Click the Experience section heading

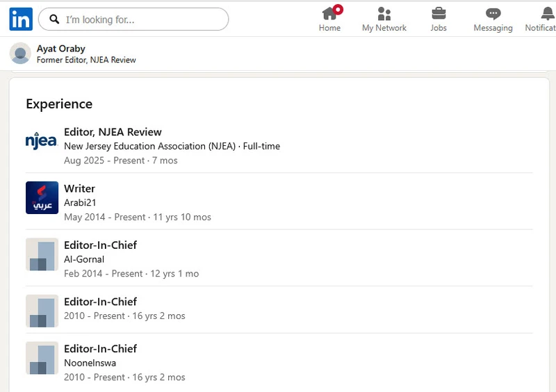59,104
